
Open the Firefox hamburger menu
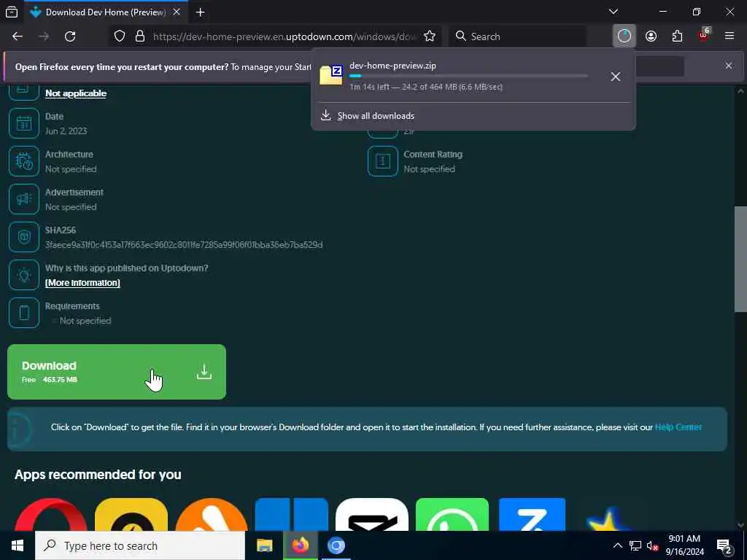point(729,36)
